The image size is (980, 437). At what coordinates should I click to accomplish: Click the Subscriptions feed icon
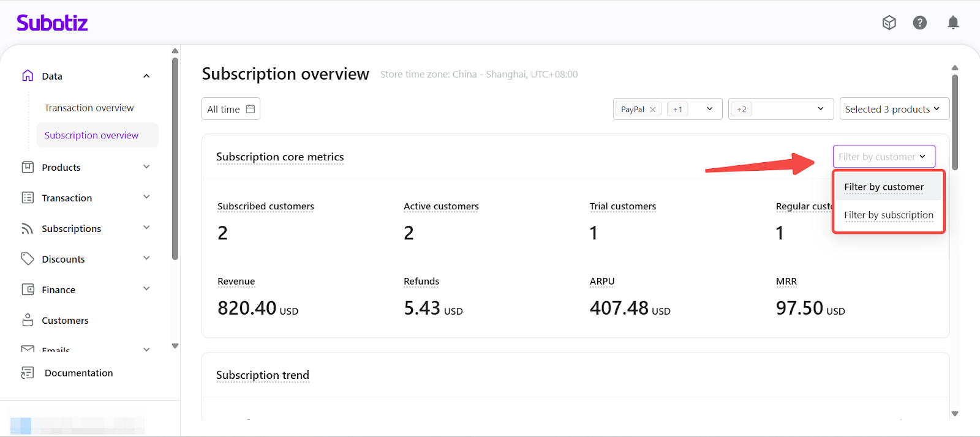pos(28,228)
